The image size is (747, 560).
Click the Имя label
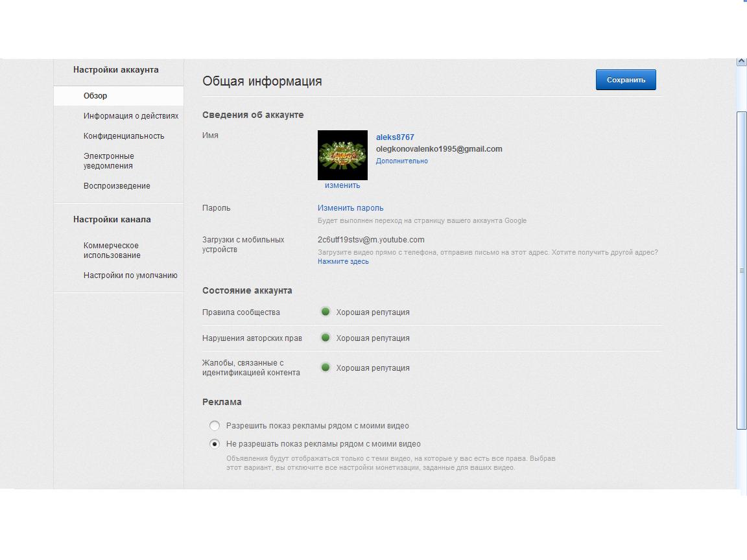(x=210, y=135)
